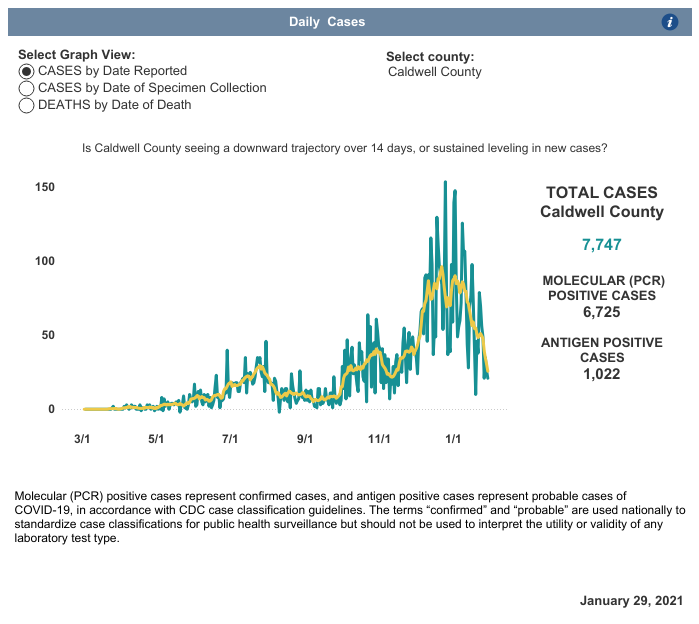Click the PCR positive cases value 6,725
Screen dimensions: 699x624
pyautogui.click(x=601, y=312)
